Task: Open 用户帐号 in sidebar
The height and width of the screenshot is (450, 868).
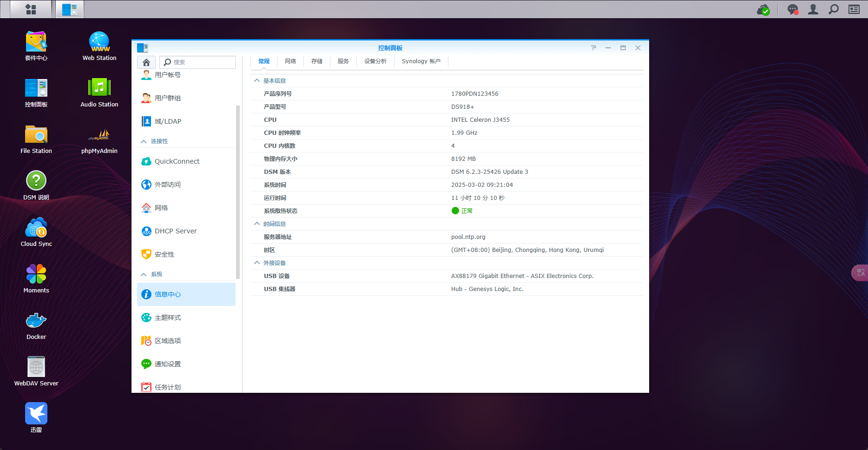Action: tap(186, 75)
